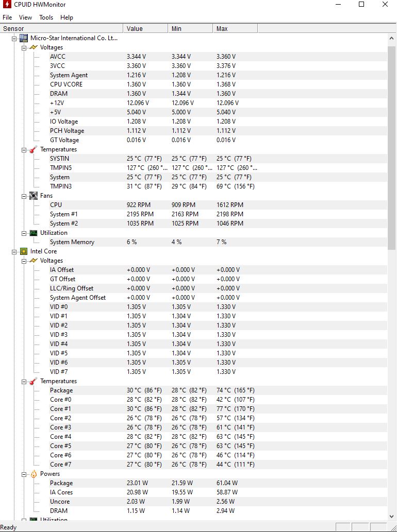Click the HWMonitor lightning app icon in title bar

tap(7, 5)
